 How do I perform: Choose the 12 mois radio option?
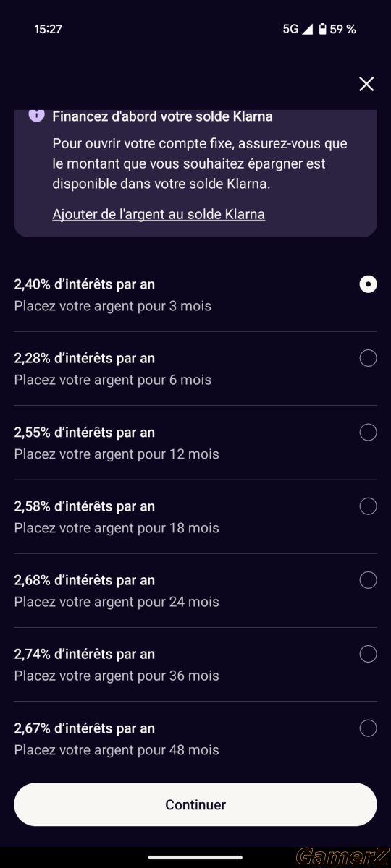pos(368,432)
